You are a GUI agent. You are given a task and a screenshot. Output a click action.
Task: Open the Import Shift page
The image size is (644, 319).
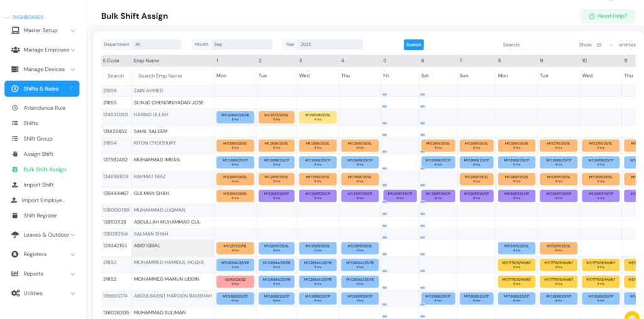[x=38, y=185]
